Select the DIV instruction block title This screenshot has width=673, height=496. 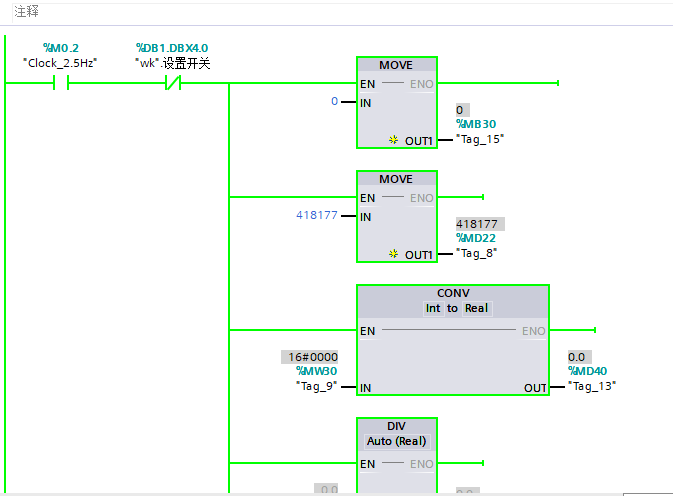[x=396, y=426]
